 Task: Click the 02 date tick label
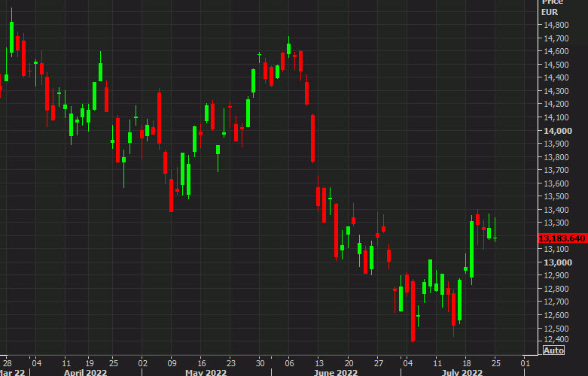(142, 363)
